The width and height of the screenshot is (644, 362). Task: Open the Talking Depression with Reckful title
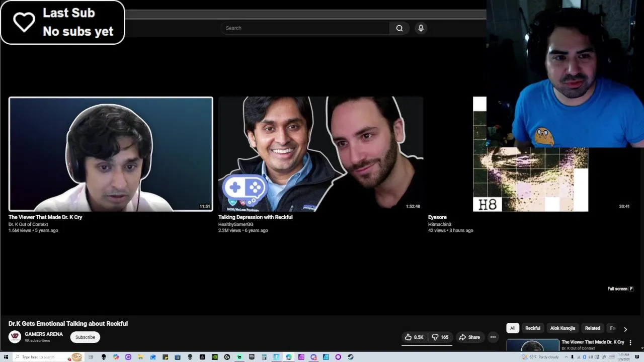coord(255,217)
